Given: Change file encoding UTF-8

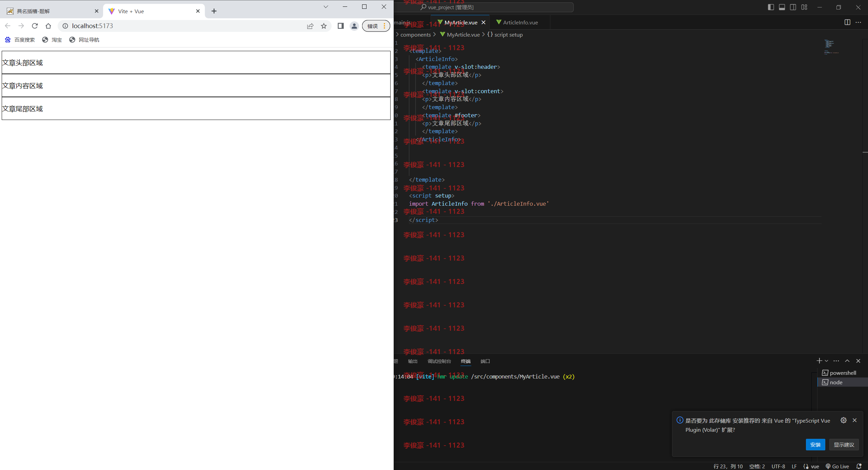Looking at the screenshot, I should point(778,466).
